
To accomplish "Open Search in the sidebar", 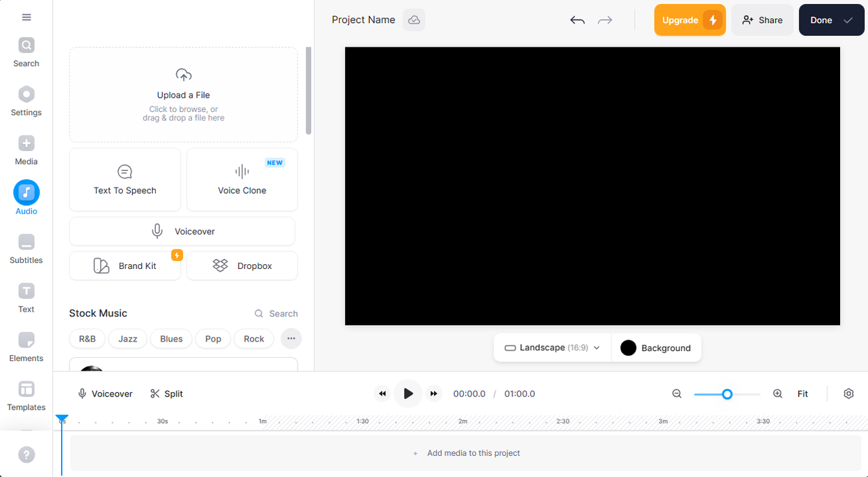I will (x=26, y=53).
